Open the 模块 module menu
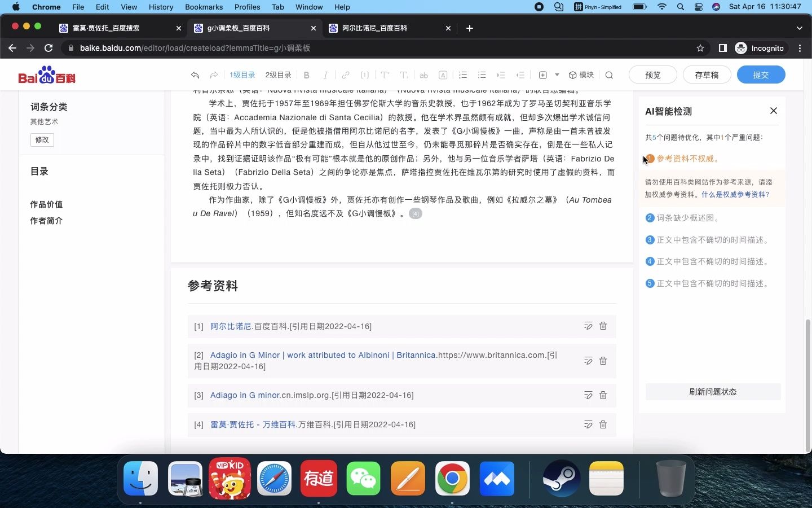This screenshot has height=508, width=812. point(581,75)
